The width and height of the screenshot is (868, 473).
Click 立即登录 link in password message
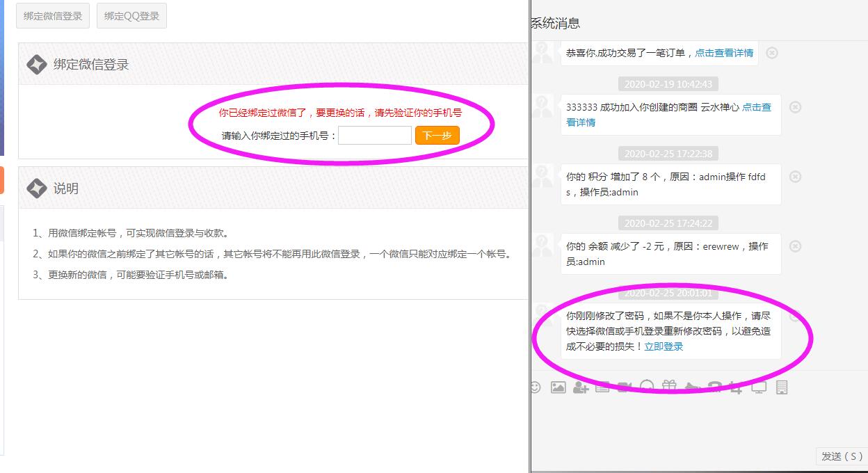664,346
